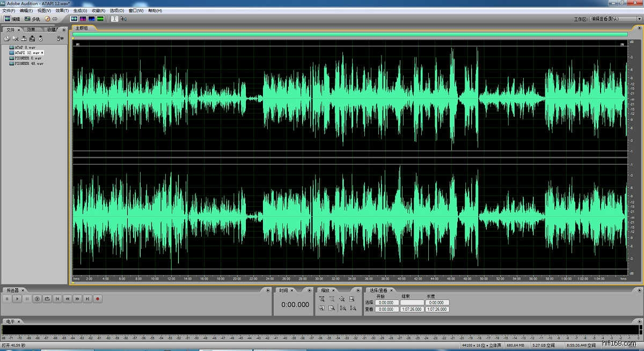Screen dimensions: 644x351
Task: Switch to the 效果 panel tab
Action: [x=31, y=30]
